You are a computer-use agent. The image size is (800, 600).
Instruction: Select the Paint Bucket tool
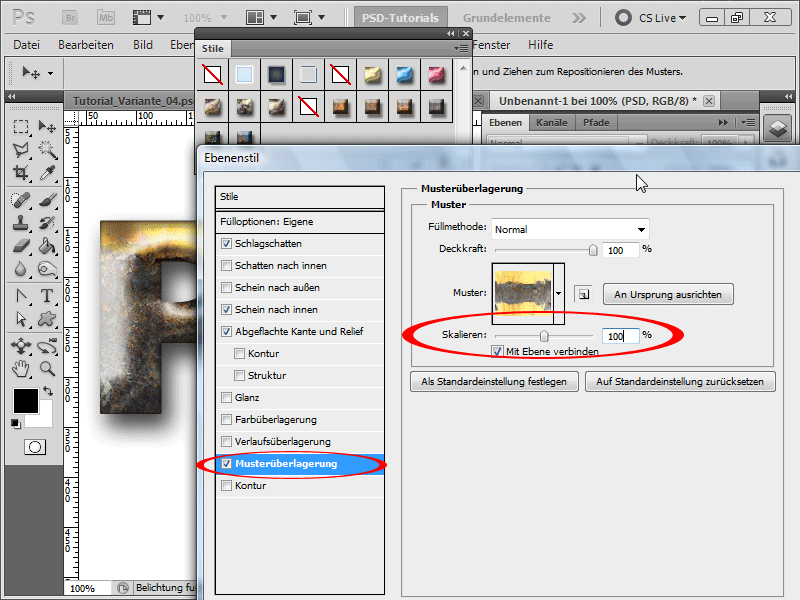pos(47,246)
